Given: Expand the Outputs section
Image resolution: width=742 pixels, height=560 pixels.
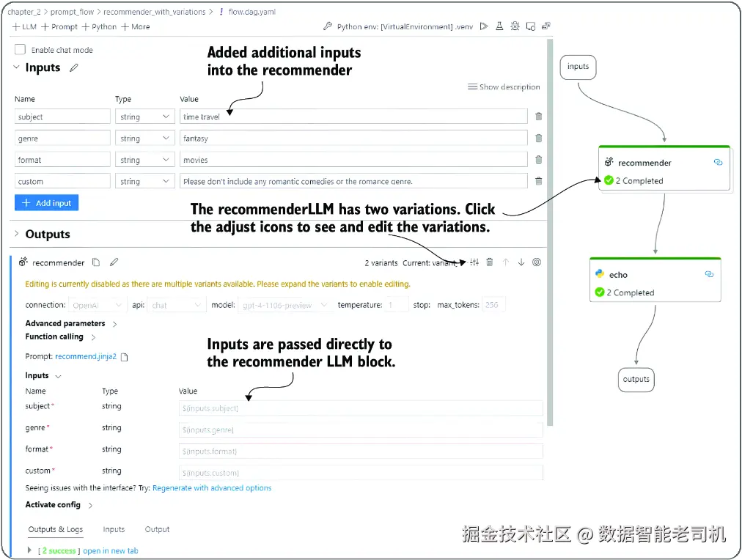Looking at the screenshot, I should [x=17, y=234].
